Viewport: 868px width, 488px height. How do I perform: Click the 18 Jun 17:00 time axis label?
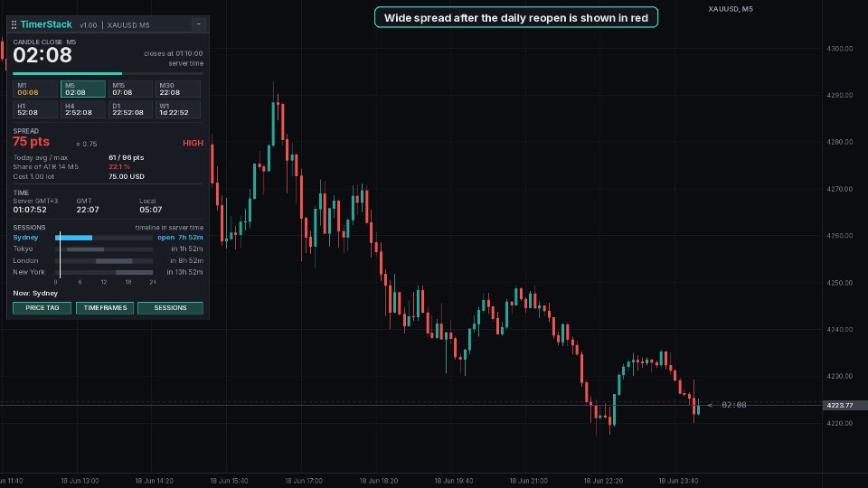click(x=304, y=481)
